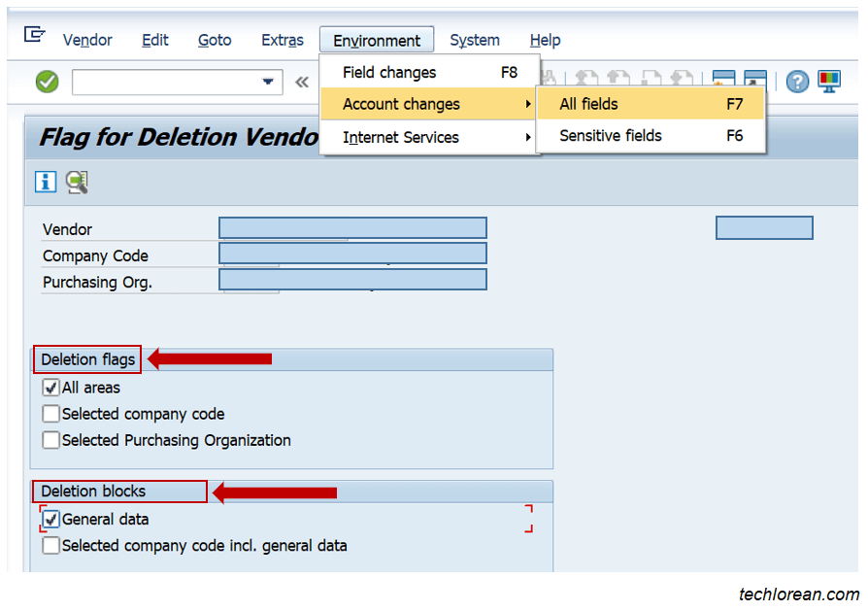Click inside the Vendor input field
Screen dimensions: 868x611
350,227
